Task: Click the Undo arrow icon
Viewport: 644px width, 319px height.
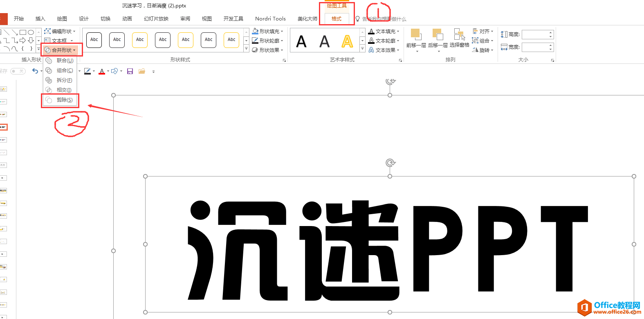Action: (35, 71)
